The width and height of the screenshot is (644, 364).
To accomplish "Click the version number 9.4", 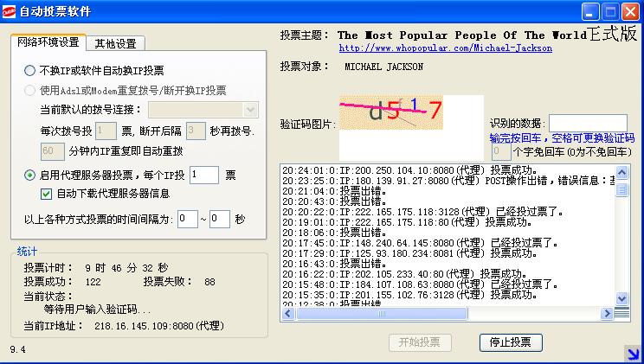I will [17, 349].
